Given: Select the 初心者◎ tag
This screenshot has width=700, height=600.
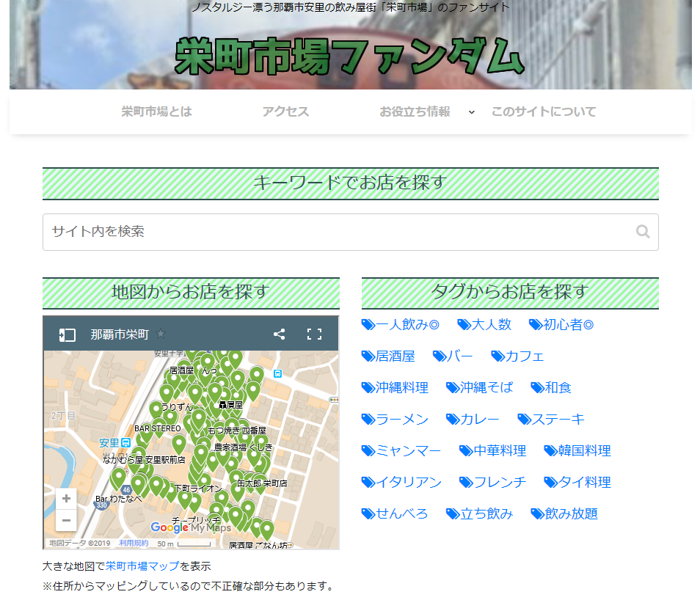Looking at the screenshot, I should tap(561, 324).
